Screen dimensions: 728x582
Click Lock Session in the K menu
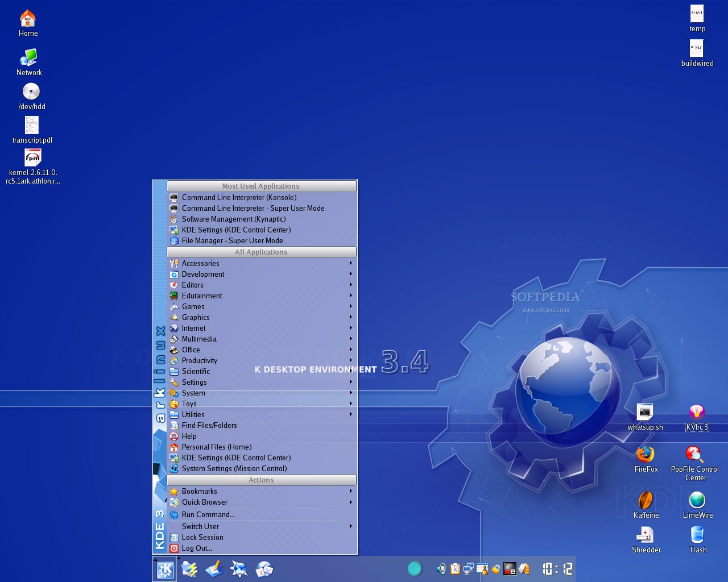pyautogui.click(x=202, y=537)
